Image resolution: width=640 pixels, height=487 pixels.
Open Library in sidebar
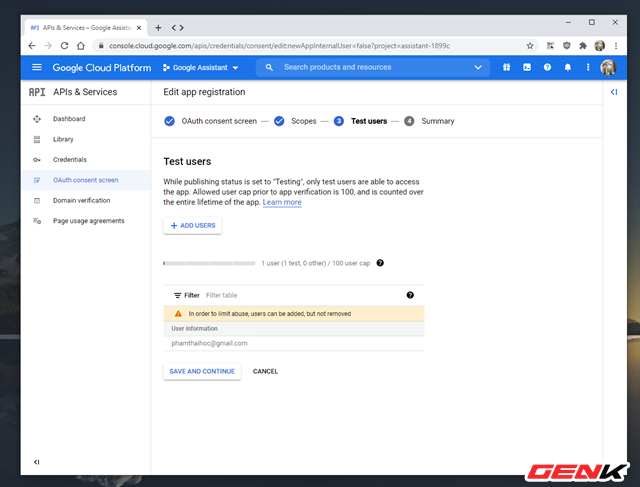(86, 139)
